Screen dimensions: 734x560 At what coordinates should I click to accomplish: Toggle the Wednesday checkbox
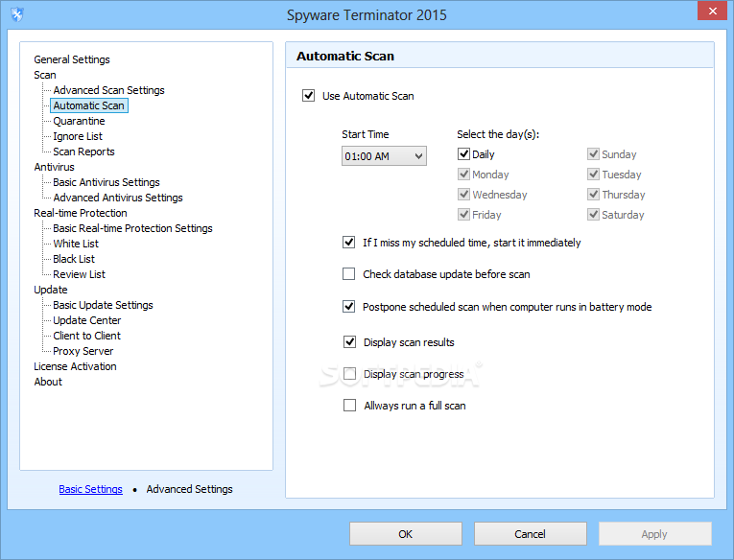coord(463,194)
